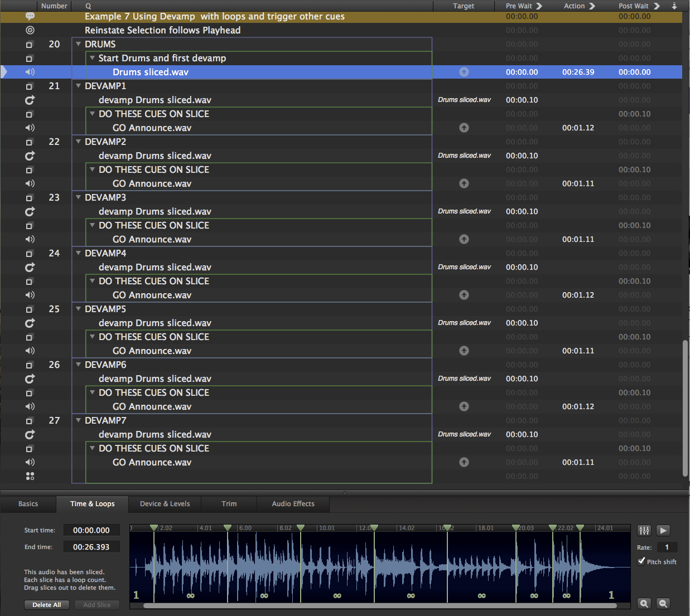
Task: Click the group cue icon for cue 27
Action: coord(30,420)
